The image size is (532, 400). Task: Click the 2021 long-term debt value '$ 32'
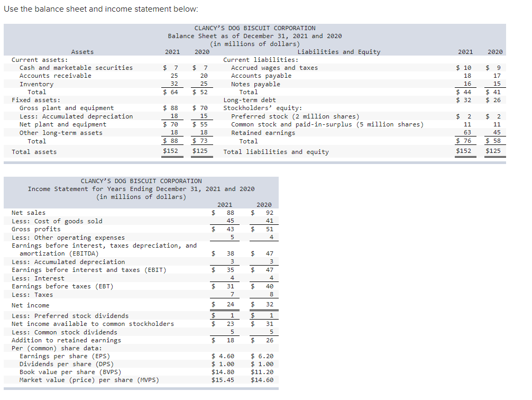[463, 100]
